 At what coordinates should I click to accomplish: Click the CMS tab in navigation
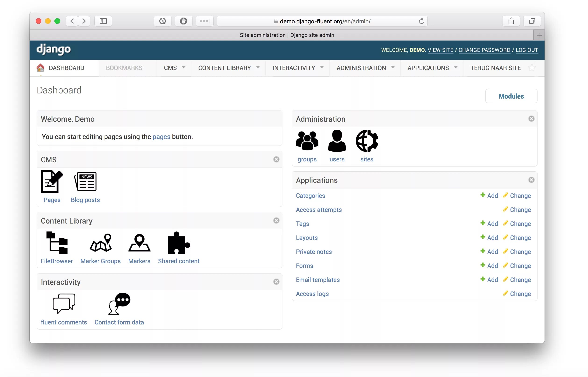[x=171, y=68]
